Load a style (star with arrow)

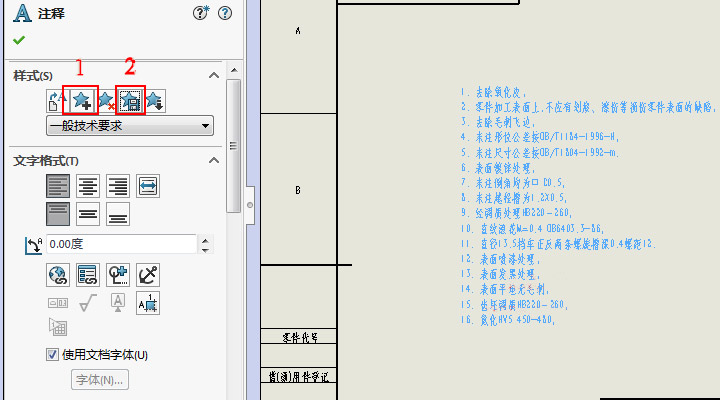click(x=155, y=101)
